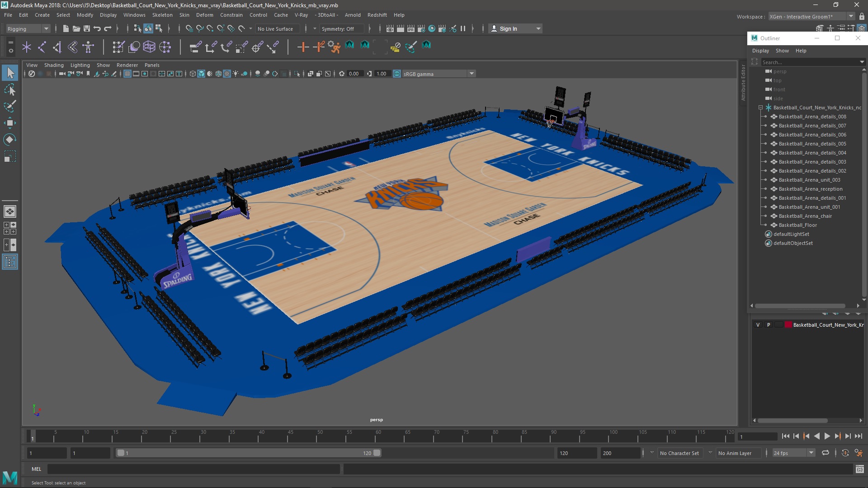Step to the previous keyframe

click(x=806, y=436)
